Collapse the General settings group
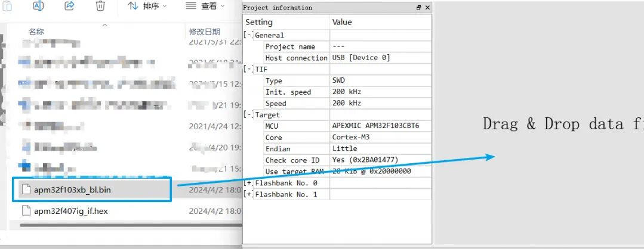The height and width of the screenshot is (249, 644). [x=248, y=35]
